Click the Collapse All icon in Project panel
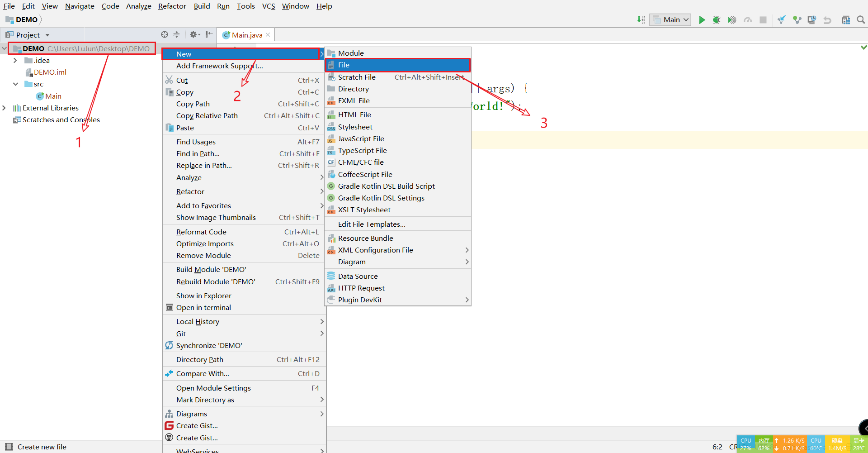This screenshot has height=453, width=868. [x=177, y=34]
